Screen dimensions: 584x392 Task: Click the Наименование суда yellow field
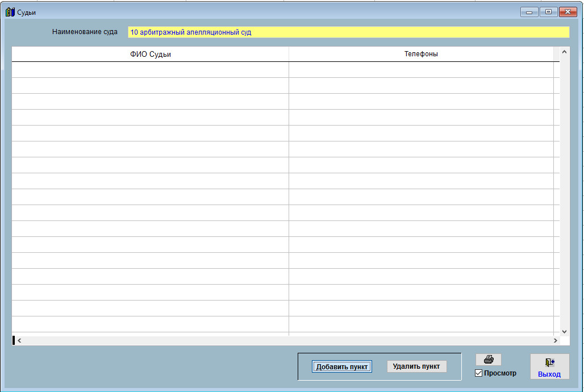348,32
